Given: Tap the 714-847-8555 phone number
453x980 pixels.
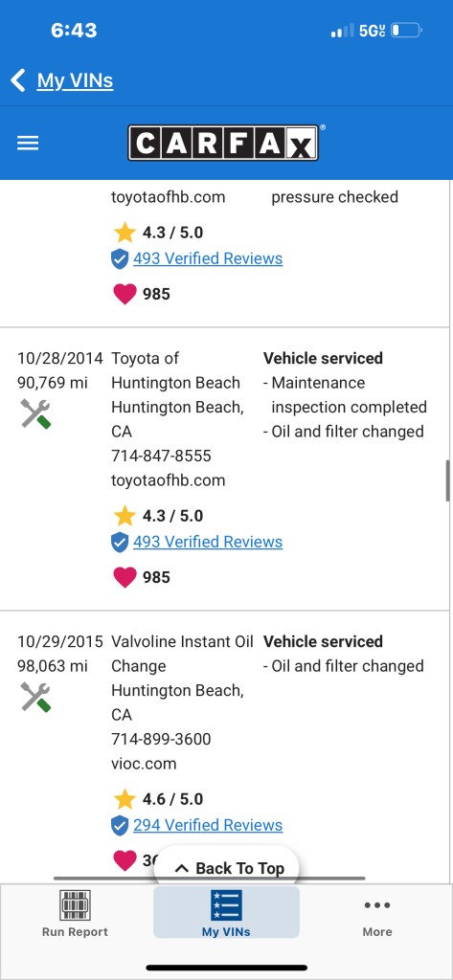Looking at the screenshot, I should [162, 457].
